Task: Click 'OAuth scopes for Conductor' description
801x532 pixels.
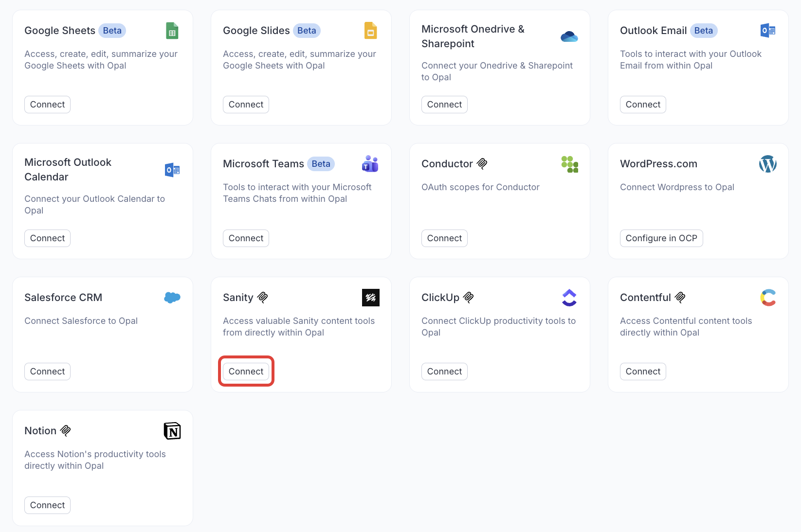Action: tap(480, 187)
